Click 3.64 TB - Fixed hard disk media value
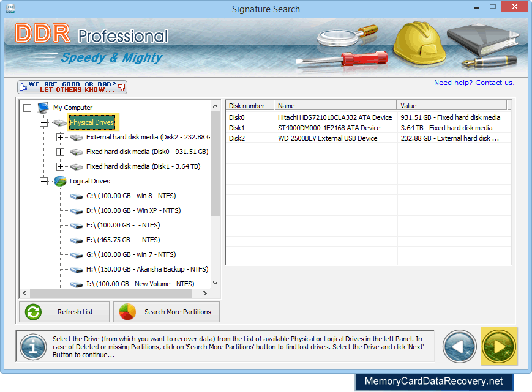 446,128
